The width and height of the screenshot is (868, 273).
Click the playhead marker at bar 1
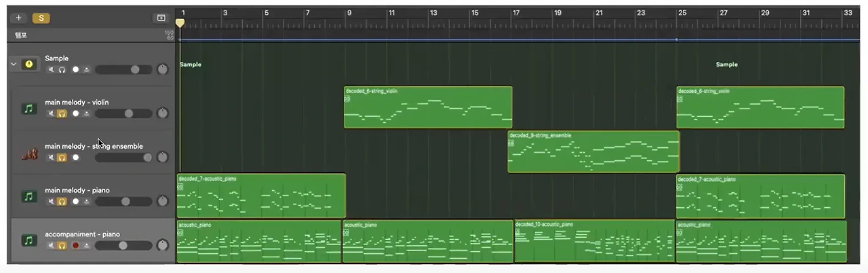pyautogui.click(x=180, y=22)
